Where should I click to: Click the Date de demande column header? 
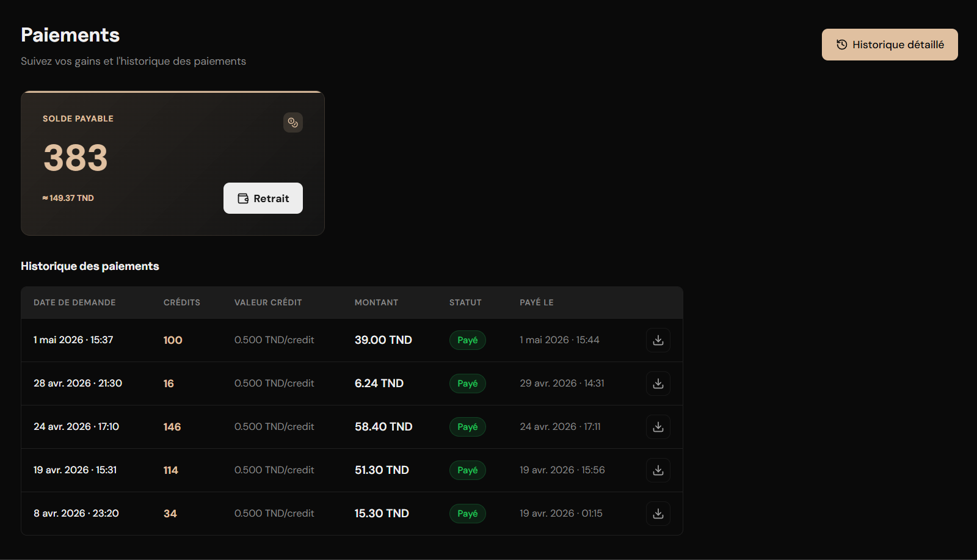[74, 302]
